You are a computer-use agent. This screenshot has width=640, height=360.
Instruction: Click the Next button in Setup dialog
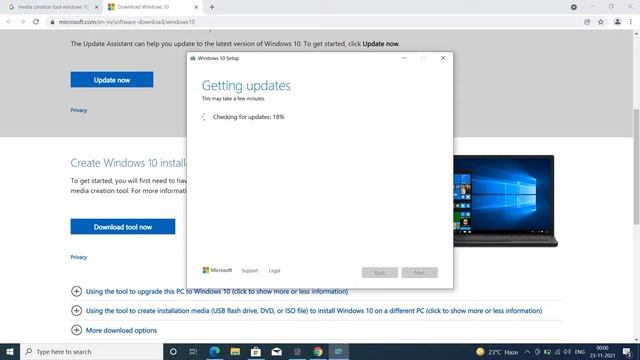(x=419, y=272)
